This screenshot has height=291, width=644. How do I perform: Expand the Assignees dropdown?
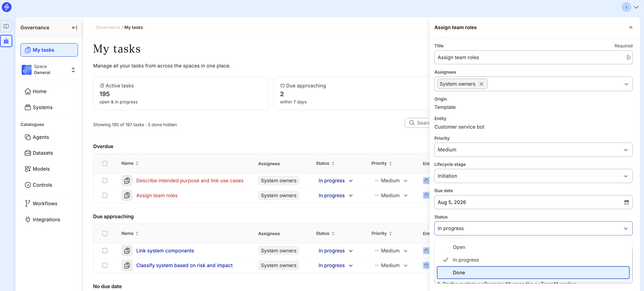point(626,84)
